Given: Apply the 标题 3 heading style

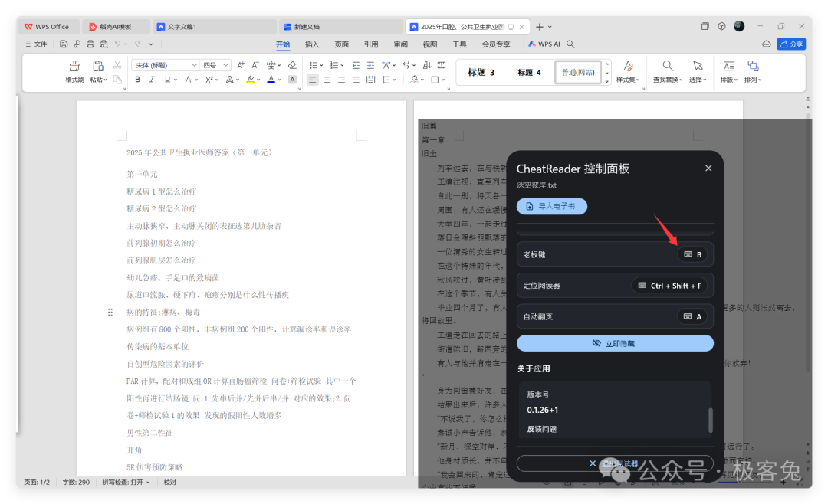Looking at the screenshot, I should (x=481, y=73).
